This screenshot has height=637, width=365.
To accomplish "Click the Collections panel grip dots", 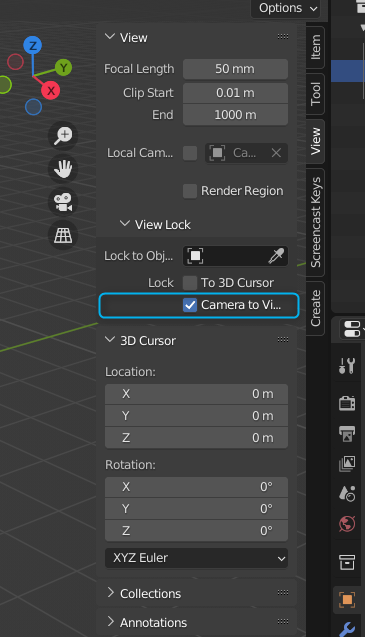I will (x=283, y=593).
